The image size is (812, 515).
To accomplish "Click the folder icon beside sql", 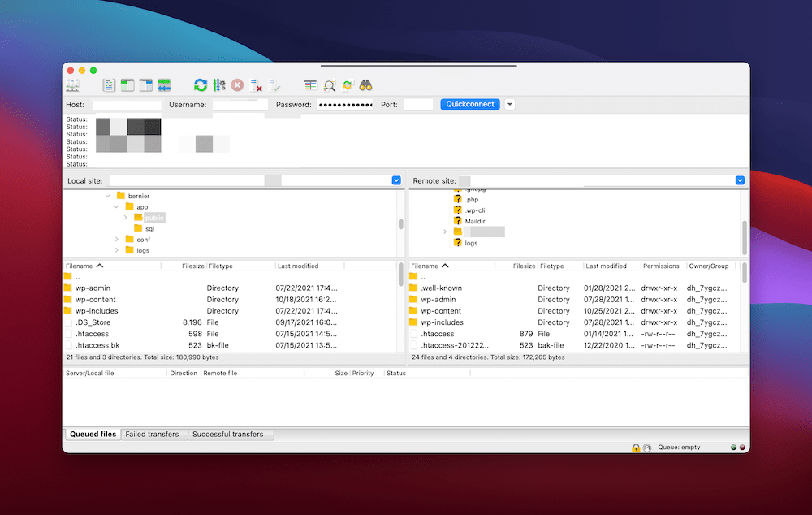I will [x=138, y=228].
